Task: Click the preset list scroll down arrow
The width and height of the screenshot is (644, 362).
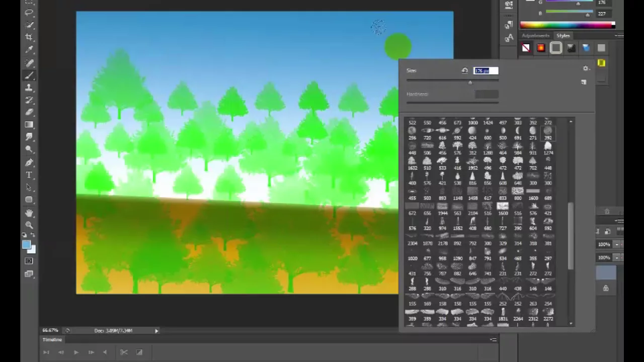Action: 571,323
